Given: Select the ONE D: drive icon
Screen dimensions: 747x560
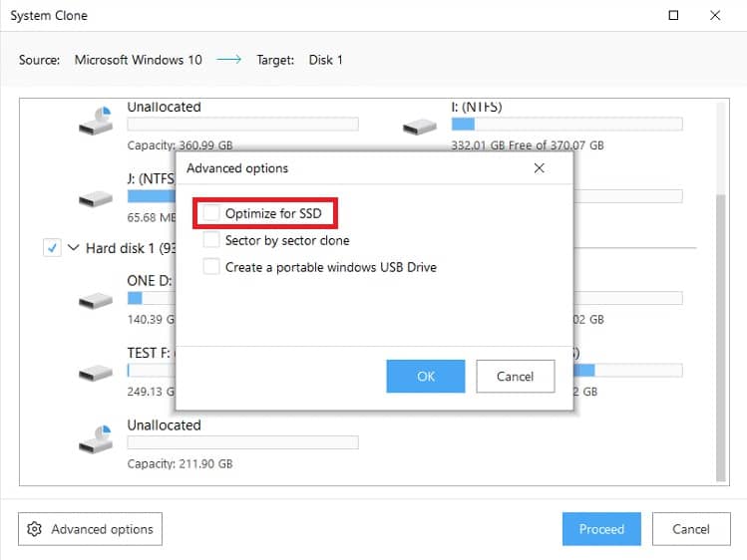Looking at the screenshot, I should (96, 301).
